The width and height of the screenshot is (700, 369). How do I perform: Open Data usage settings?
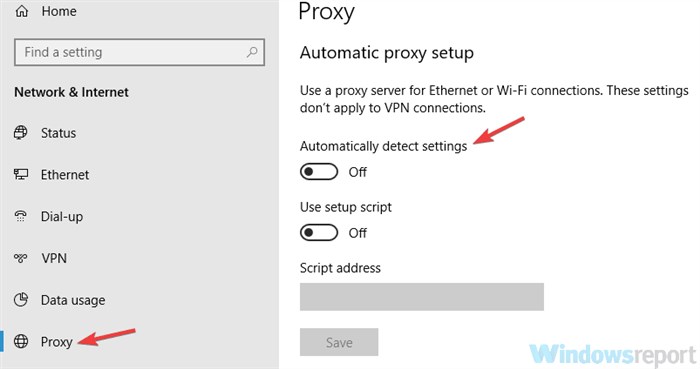(73, 300)
